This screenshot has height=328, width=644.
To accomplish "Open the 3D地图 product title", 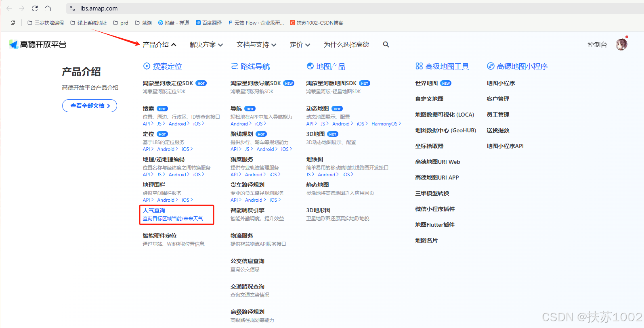I will (315, 134).
